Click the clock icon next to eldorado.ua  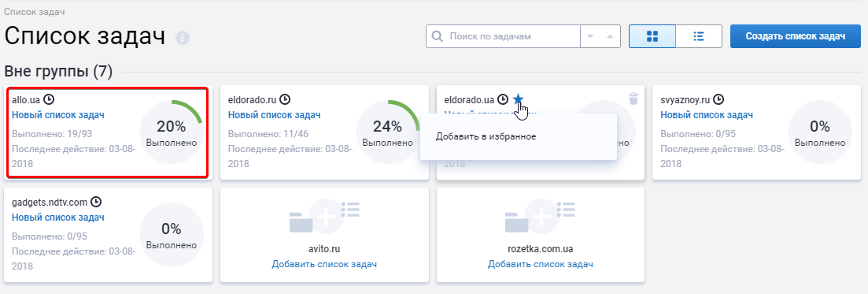[x=503, y=100]
